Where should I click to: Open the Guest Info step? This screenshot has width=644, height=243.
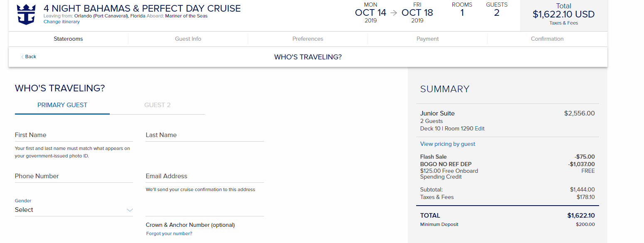coord(188,39)
